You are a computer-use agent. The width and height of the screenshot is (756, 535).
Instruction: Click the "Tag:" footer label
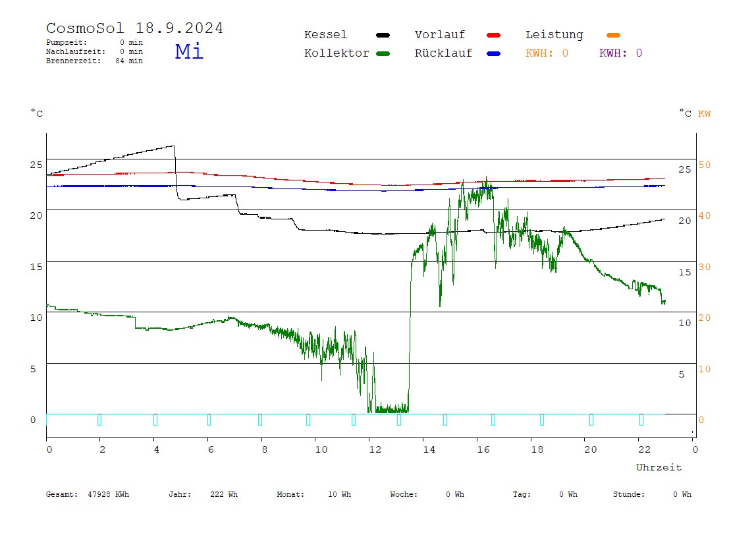522,494
